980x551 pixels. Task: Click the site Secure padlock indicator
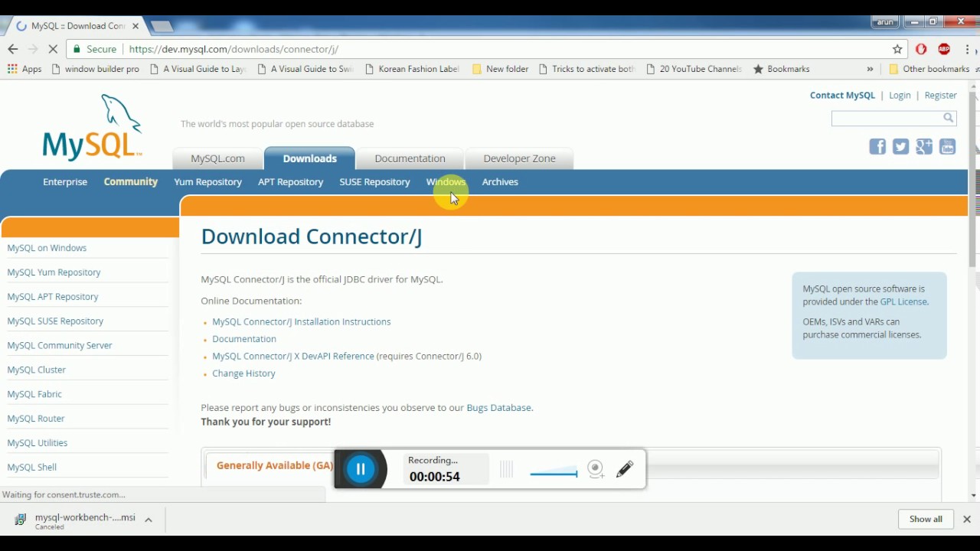click(95, 49)
